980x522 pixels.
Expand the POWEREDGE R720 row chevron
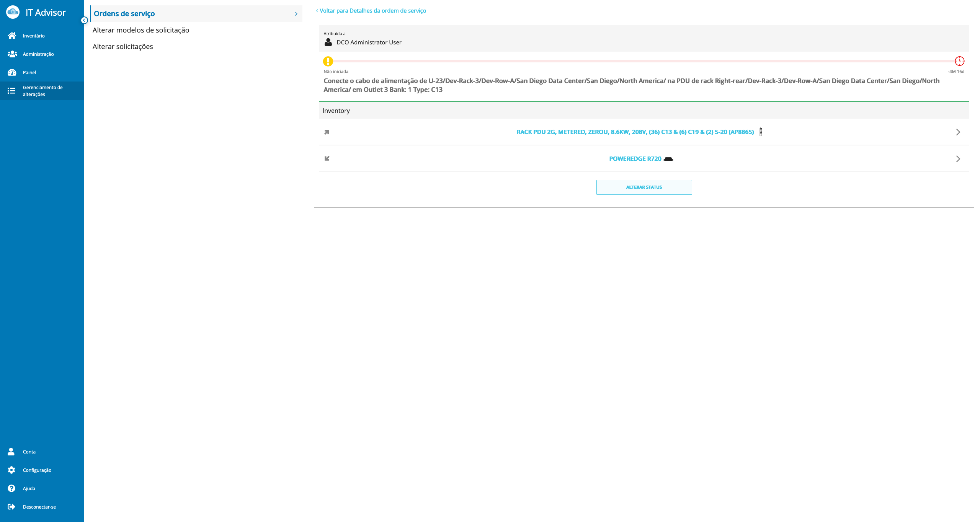(x=958, y=159)
